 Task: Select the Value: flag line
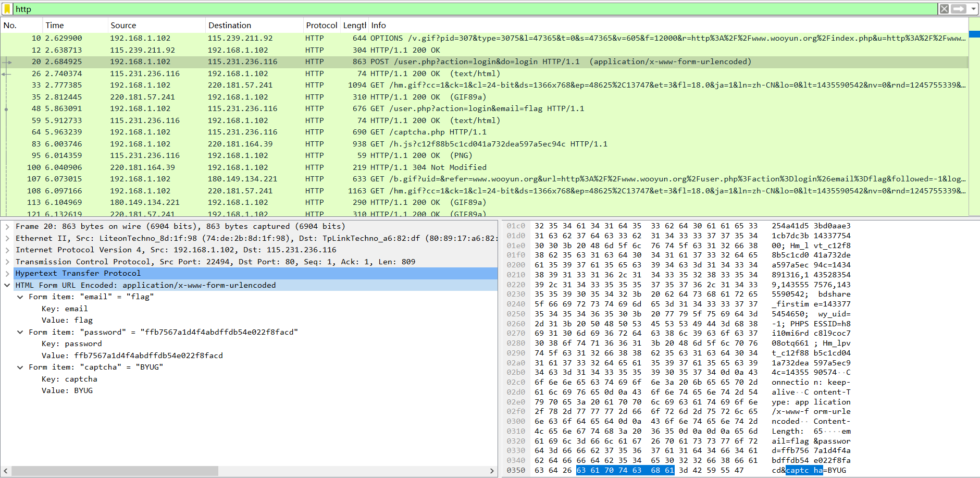point(67,321)
